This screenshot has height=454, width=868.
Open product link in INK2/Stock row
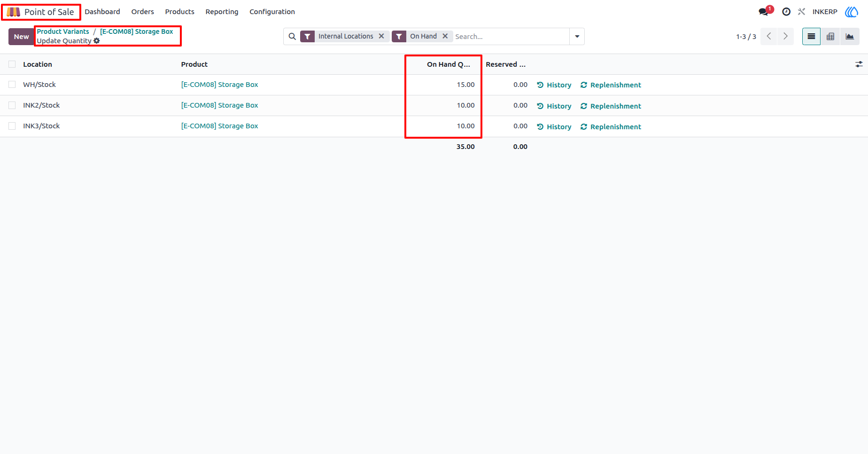[220, 105]
